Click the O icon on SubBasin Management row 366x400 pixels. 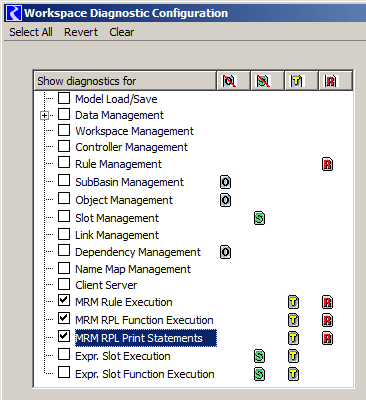point(225,182)
